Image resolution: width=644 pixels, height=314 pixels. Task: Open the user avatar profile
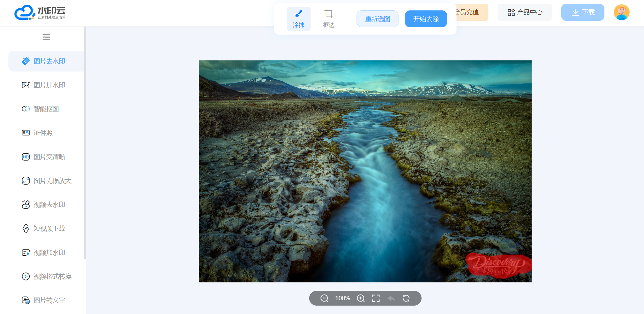click(x=622, y=12)
